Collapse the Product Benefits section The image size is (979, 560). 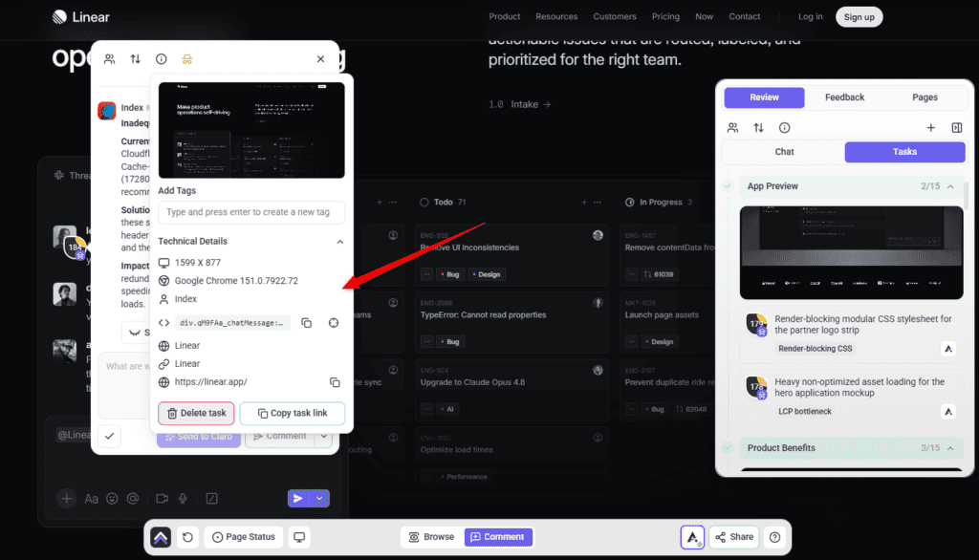tap(950, 448)
